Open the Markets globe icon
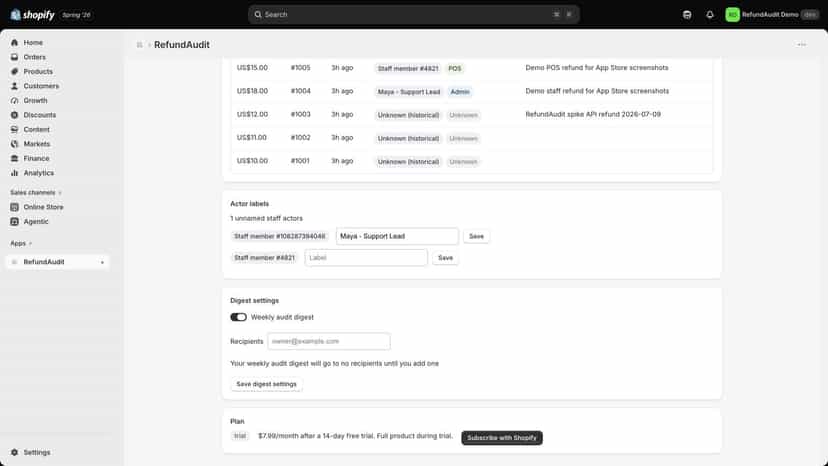The width and height of the screenshot is (828, 466). 14,144
